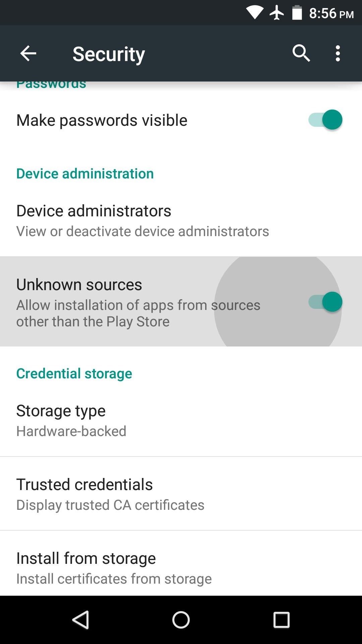Tap the Wi-Fi status icon
Screen dimensions: 362x644
pos(255,13)
